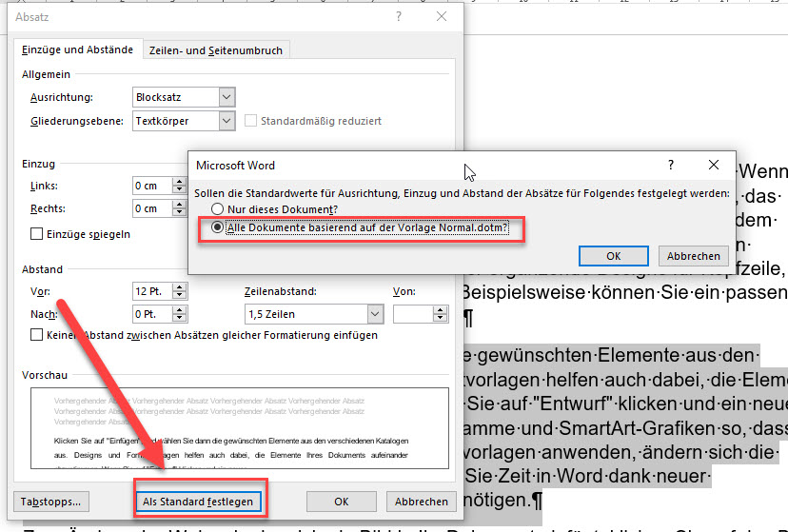The image size is (788, 532).
Task: Open help in Microsoft Word dialog
Action: [x=670, y=165]
